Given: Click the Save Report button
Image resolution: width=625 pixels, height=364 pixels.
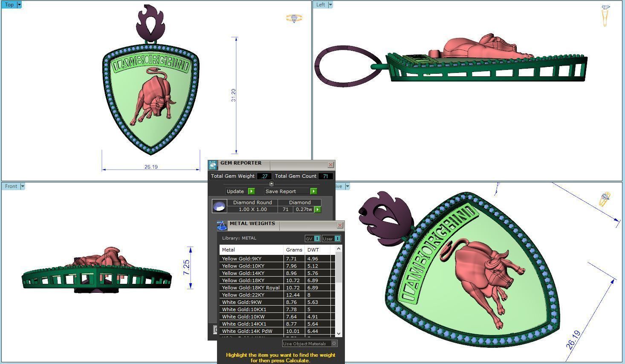Looking at the screenshot, I should [x=286, y=191].
